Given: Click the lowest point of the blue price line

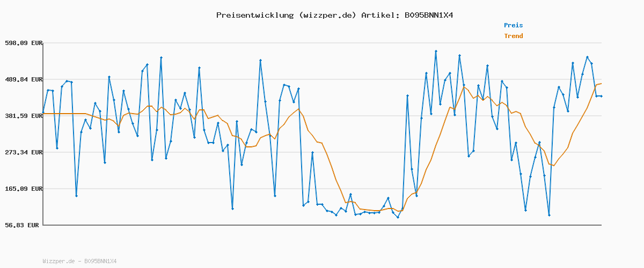Looking at the screenshot, I should tap(398, 217).
